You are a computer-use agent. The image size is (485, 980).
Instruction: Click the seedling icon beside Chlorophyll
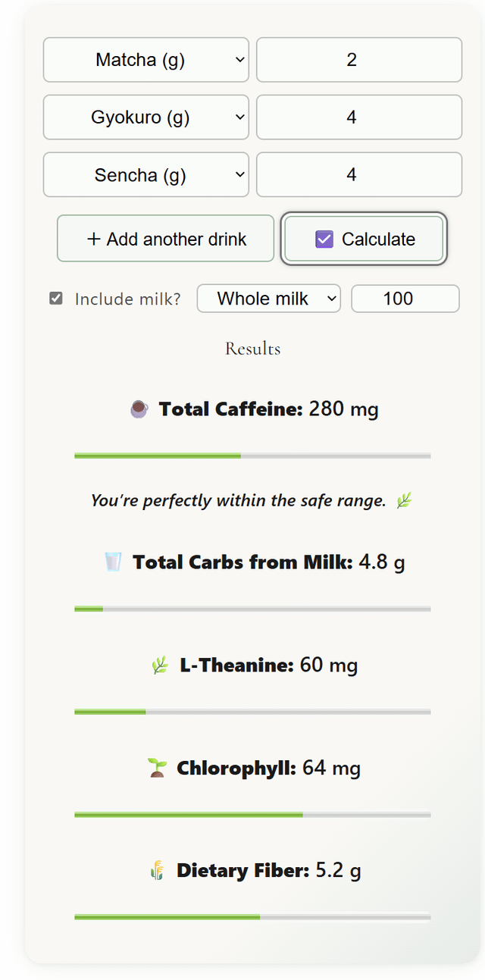pyautogui.click(x=157, y=769)
